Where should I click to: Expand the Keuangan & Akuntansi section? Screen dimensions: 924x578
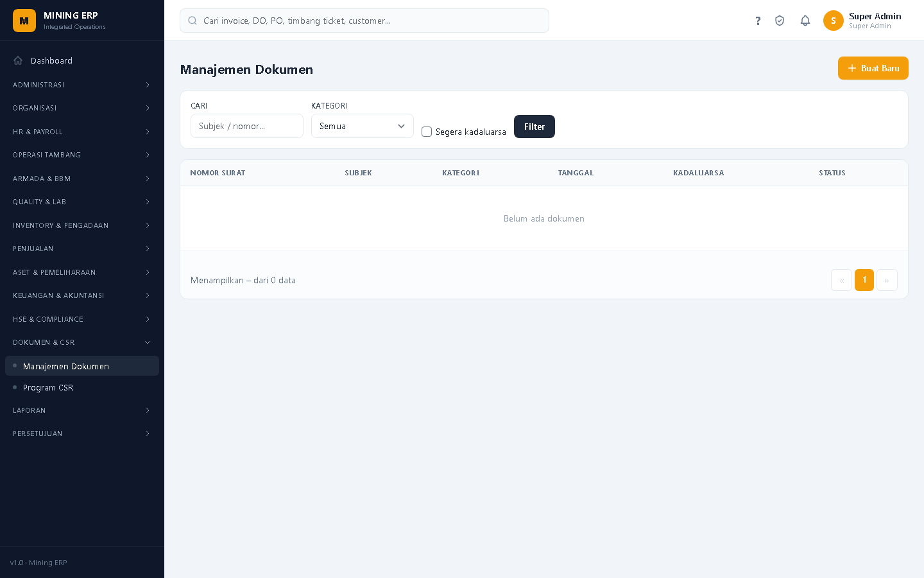click(x=82, y=295)
